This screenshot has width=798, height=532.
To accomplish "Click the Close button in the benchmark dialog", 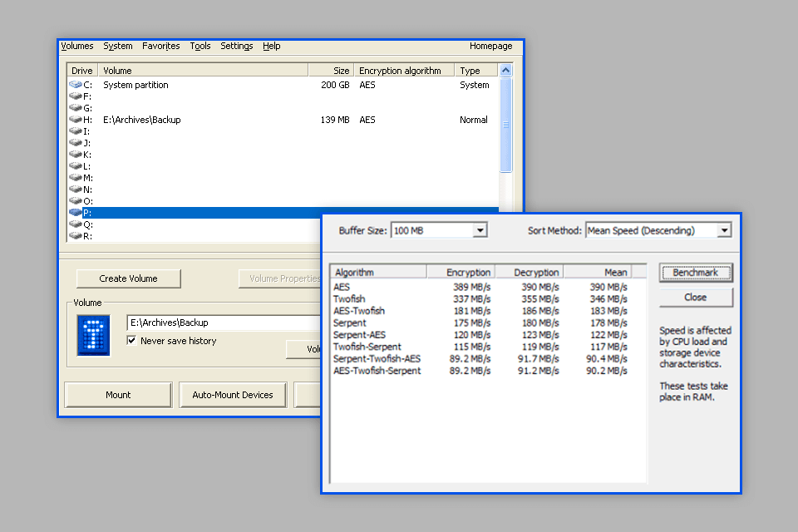I will (x=696, y=298).
